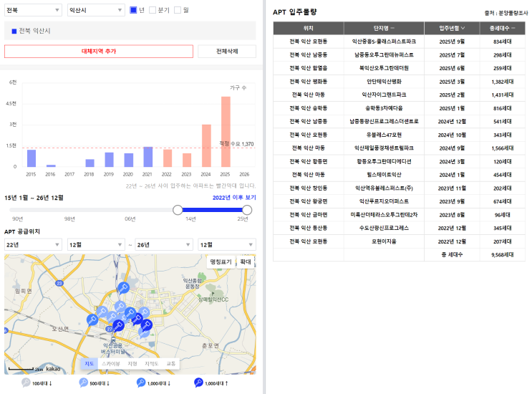532x394 pixels.
Task: Click the 100세대 legend marker icon
Action: (x=26, y=383)
